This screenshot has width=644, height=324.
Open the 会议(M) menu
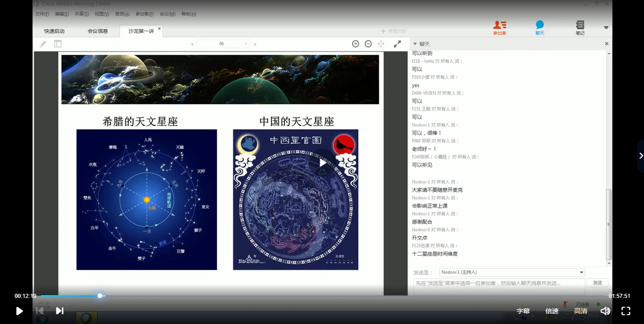(167, 14)
